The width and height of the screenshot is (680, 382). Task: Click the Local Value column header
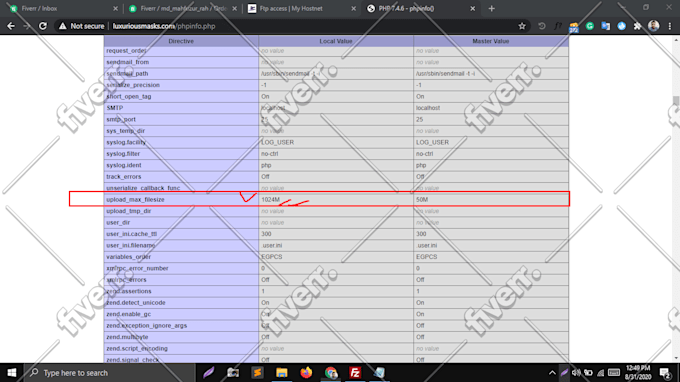[336, 41]
